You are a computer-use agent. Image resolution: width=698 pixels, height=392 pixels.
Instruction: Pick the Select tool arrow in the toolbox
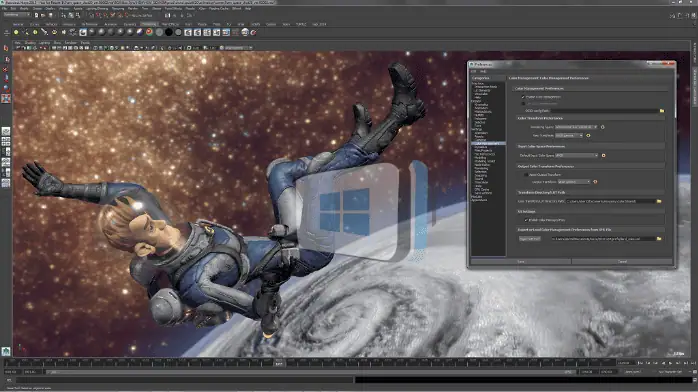pyautogui.click(x=6, y=48)
